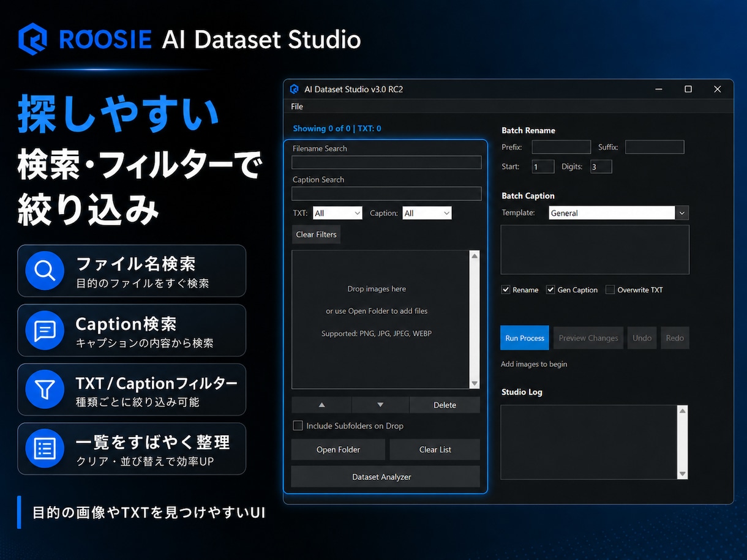This screenshot has width=747, height=560.
Task: Click the 'Batch Rename' heading
Action: pyautogui.click(x=528, y=130)
